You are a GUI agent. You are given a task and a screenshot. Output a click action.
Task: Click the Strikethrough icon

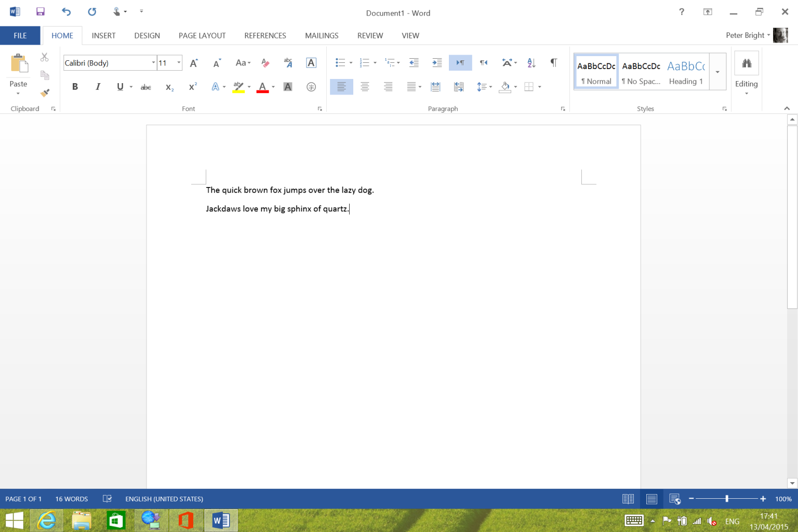(x=146, y=87)
